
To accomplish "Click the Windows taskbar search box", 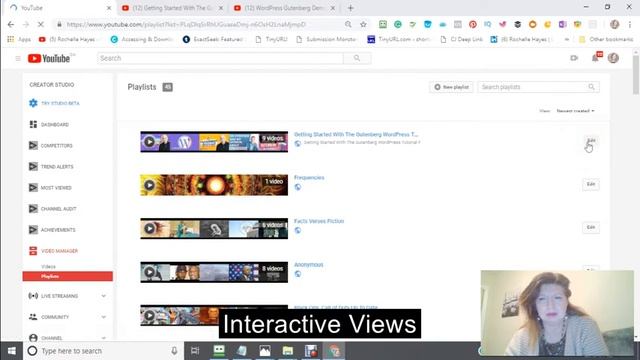I will point(103,351).
